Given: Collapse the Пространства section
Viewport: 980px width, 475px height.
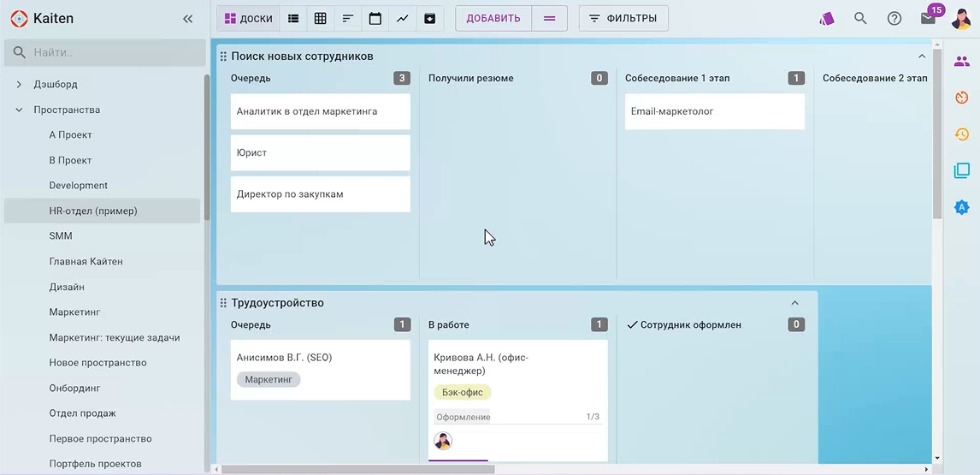Looking at the screenshot, I should [19, 110].
